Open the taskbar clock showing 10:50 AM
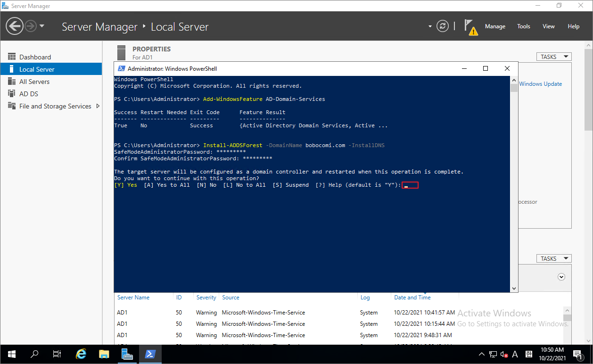The width and height of the screenshot is (593, 364). 552,354
